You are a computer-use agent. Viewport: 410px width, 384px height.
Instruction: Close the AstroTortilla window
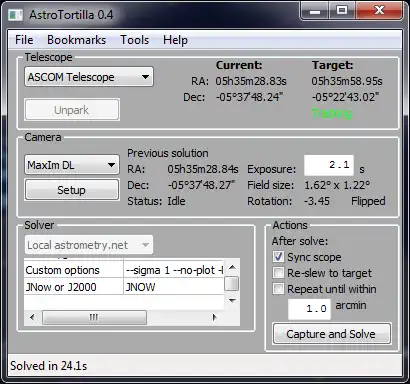[x=379, y=11]
